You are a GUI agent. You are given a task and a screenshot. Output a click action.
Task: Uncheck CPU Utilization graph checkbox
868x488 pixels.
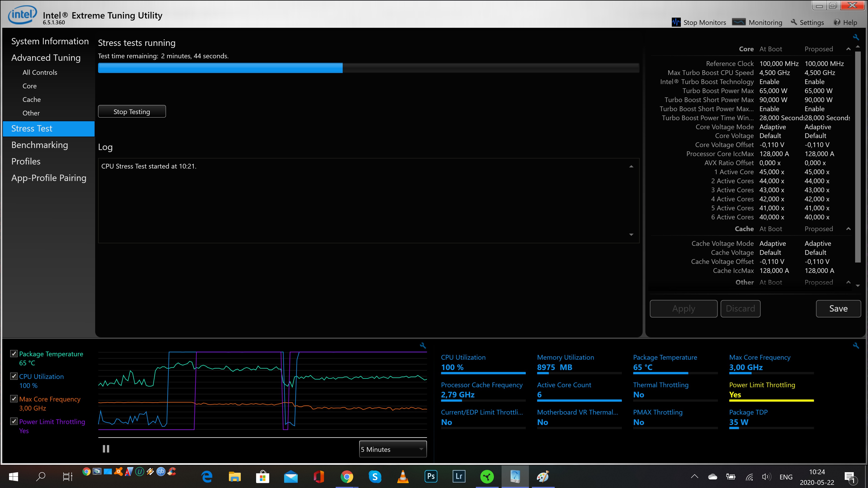tap(14, 376)
